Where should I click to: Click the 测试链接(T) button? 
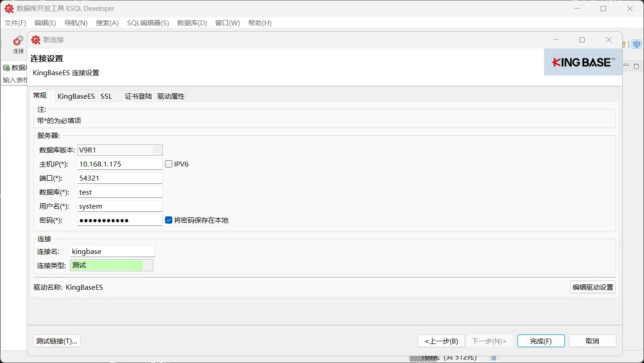[56, 341]
